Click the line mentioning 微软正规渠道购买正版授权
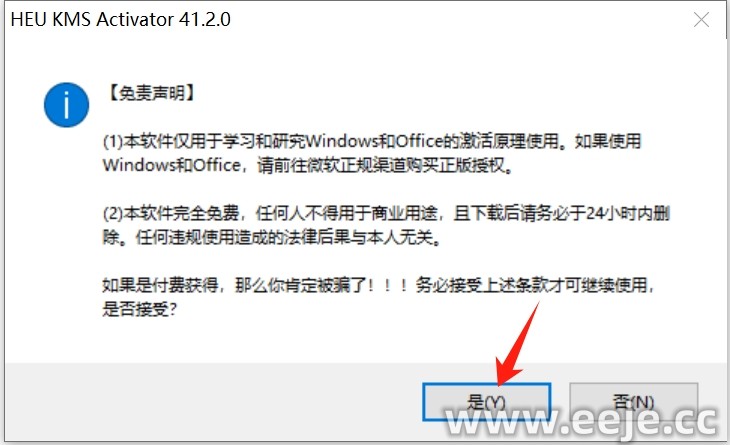 (x=308, y=165)
